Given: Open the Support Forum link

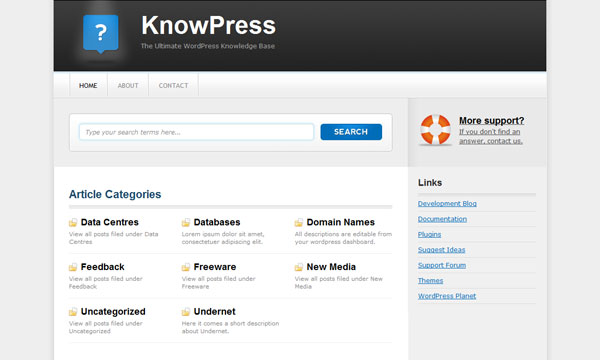Looking at the screenshot, I should tap(442, 265).
